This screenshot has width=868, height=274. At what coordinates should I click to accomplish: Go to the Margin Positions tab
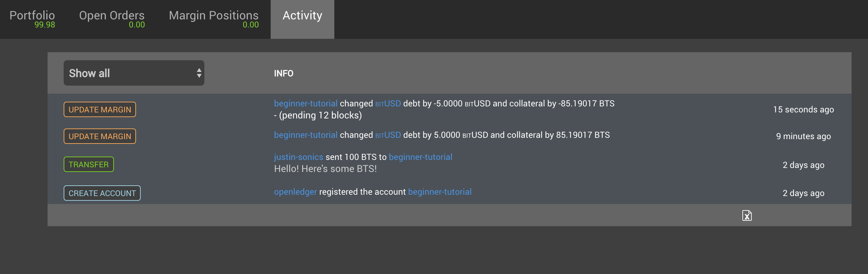click(214, 19)
